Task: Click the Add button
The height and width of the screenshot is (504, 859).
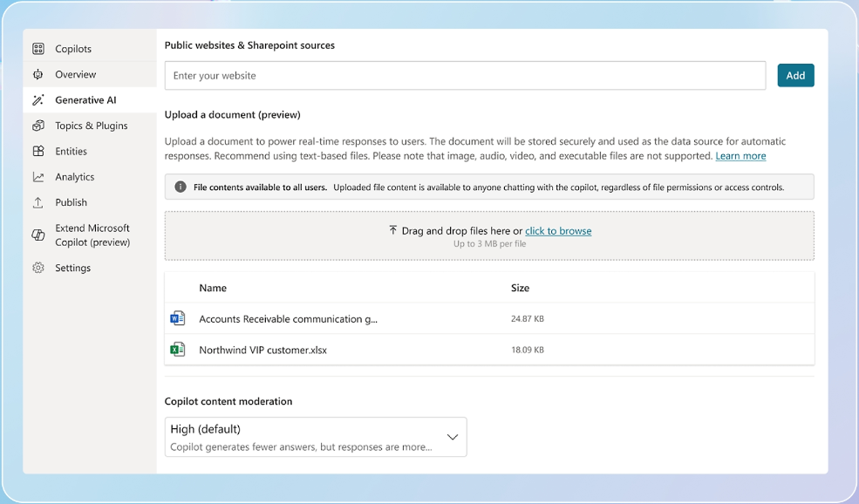Action: (795, 76)
